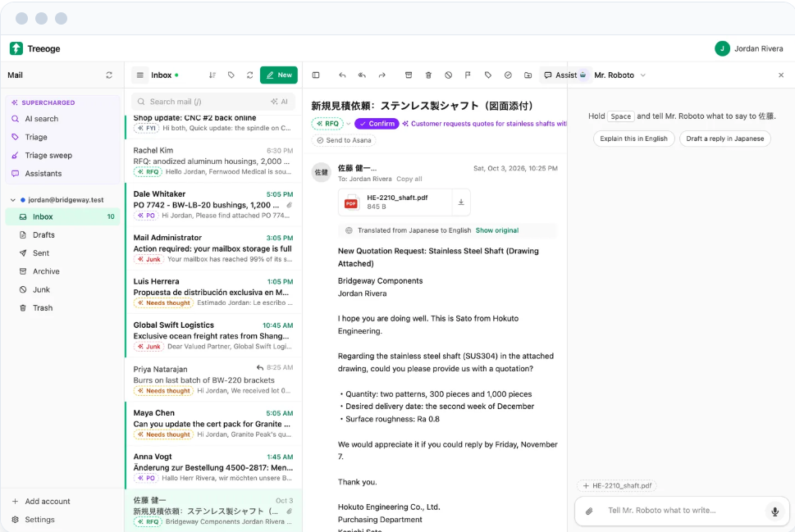
Task: Open the Drafts folder
Action: [x=63, y=234]
